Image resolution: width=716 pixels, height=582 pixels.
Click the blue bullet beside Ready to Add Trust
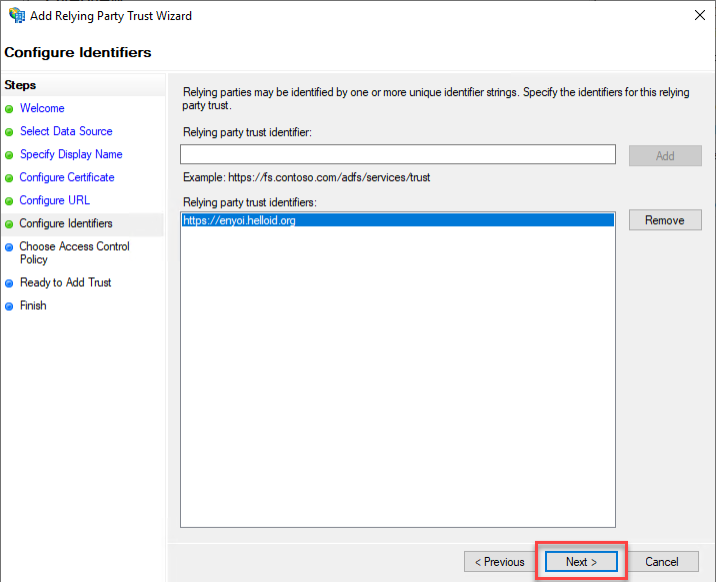pyautogui.click(x=9, y=283)
